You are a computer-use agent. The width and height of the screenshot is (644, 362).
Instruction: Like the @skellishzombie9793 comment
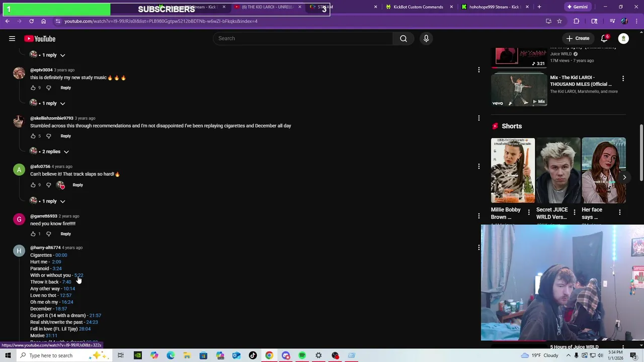click(x=33, y=136)
